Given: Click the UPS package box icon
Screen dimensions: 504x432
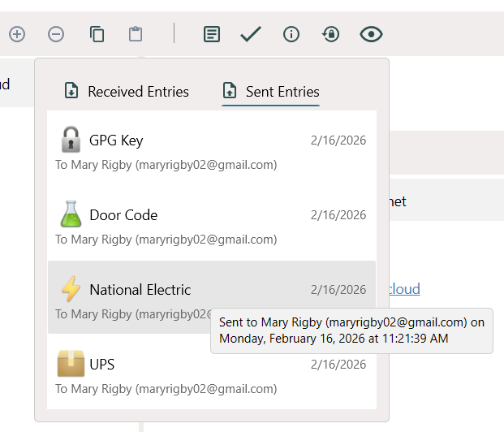Looking at the screenshot, I should click(x=71, y=364).
